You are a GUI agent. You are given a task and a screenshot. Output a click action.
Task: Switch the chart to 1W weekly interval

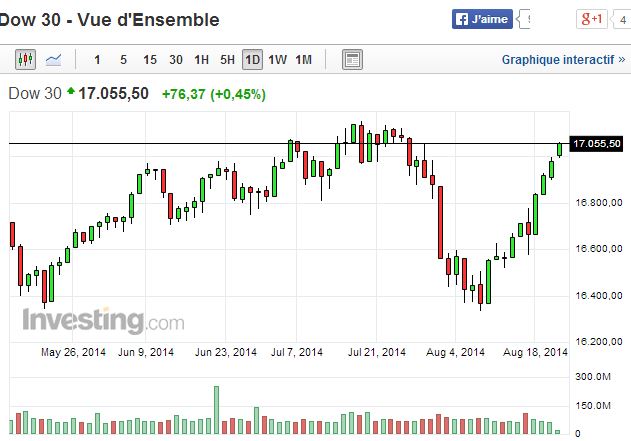coord(278,60)
